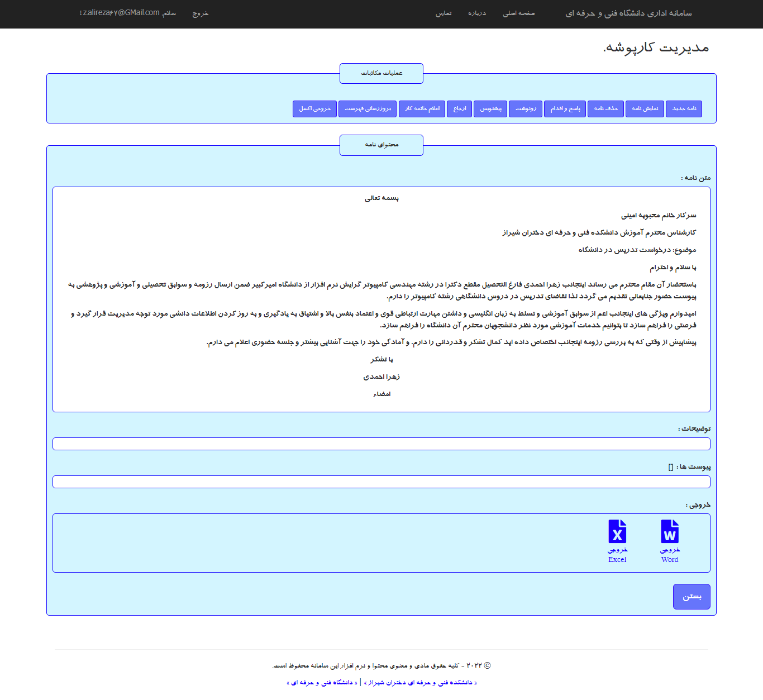The height and width of the screenshot is (700, 763).
Task: Open 'دانشکده فنی و حرفه ای دختران شیراز' footer link
Action: click(x=420, y=683)
